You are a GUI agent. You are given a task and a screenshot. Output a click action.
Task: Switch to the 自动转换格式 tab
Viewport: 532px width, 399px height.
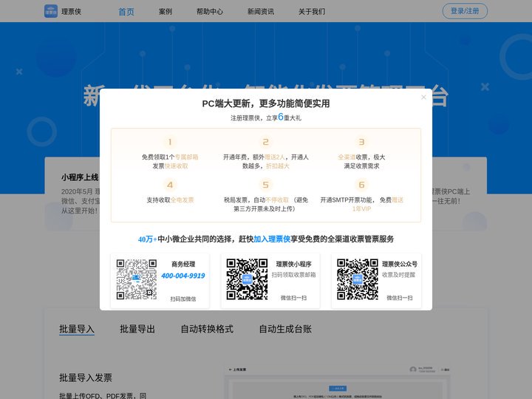tap(207, 329)
